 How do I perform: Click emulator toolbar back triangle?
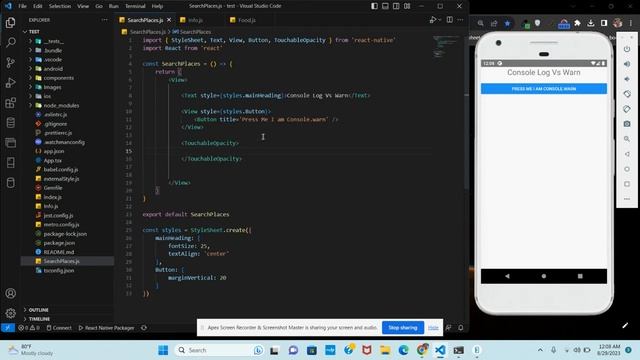(627, 154)
